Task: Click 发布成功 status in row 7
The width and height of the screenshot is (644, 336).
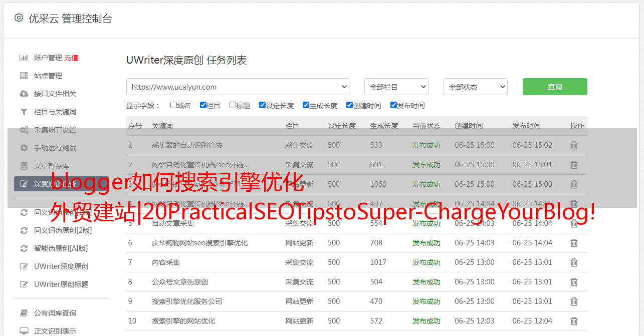Action: (426, 262)
